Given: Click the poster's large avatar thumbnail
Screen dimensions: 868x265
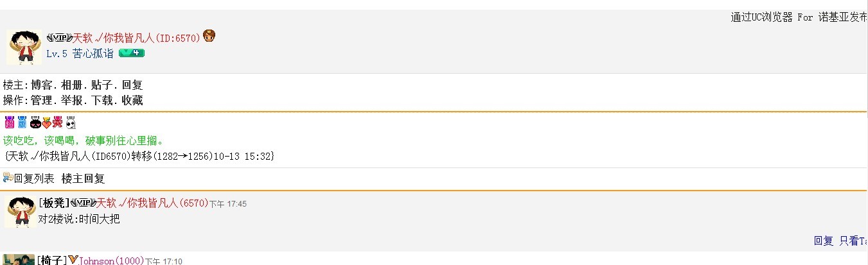Looking at the screenshot, I should (24, 47).
